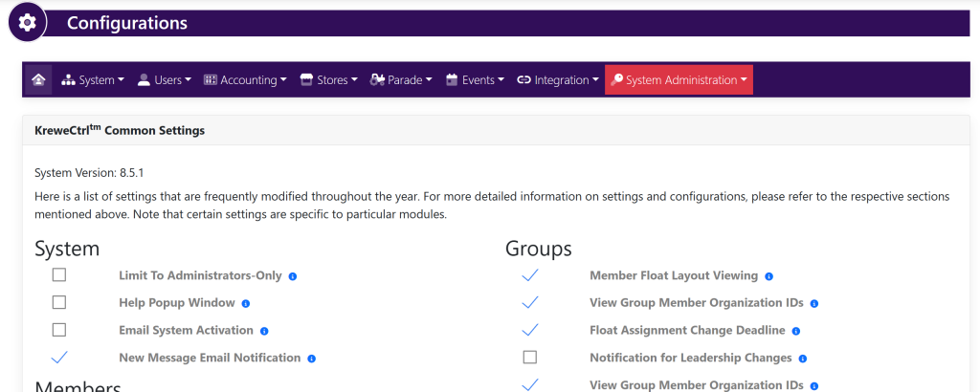Click the Home icon in navigation bar

38,80
